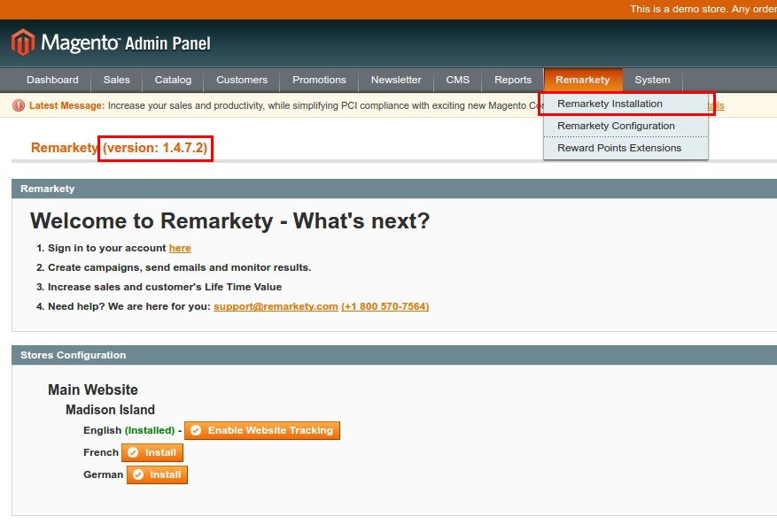This screenshot has height=532, width=777.
Task: Open the Sales menu
Action: [116, 80]
